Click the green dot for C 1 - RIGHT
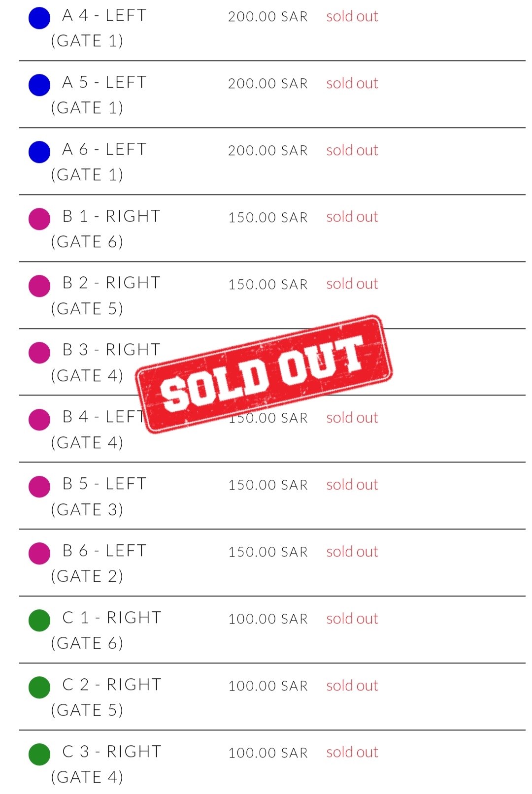The image size is (532, 794). coord(39,621)
